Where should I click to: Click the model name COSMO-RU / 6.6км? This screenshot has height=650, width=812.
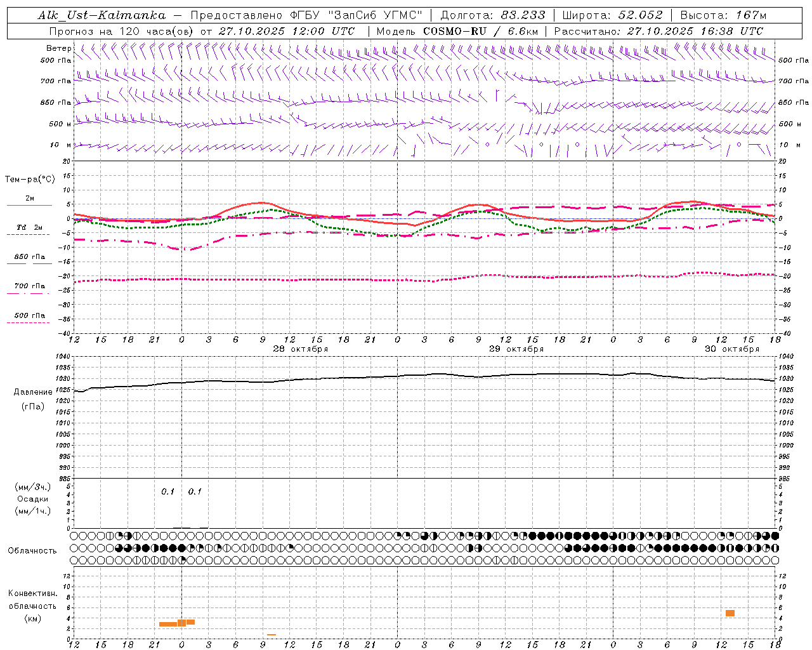click(481, 31)
